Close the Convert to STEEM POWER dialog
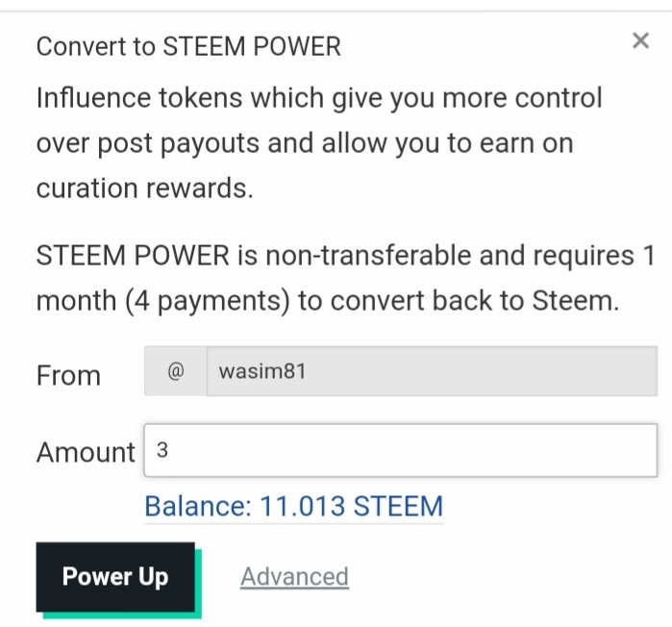Screen dimensions: 672x627 tap(640, 40)
